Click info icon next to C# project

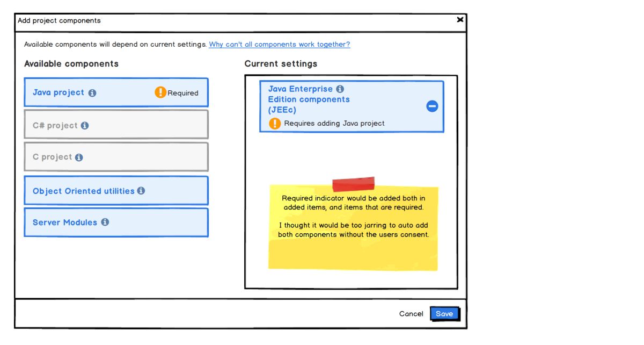85,126
